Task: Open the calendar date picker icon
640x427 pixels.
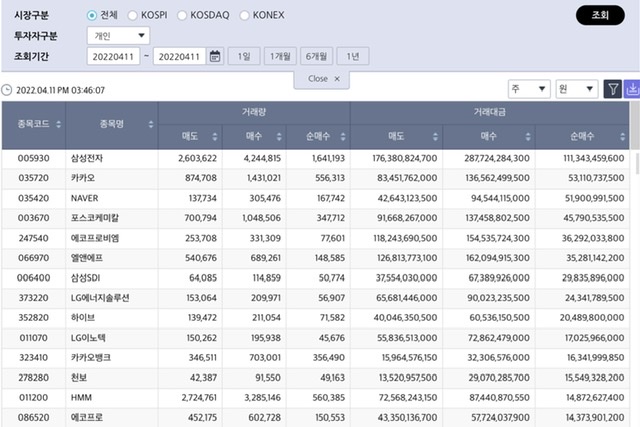Action: coord(215,57)
